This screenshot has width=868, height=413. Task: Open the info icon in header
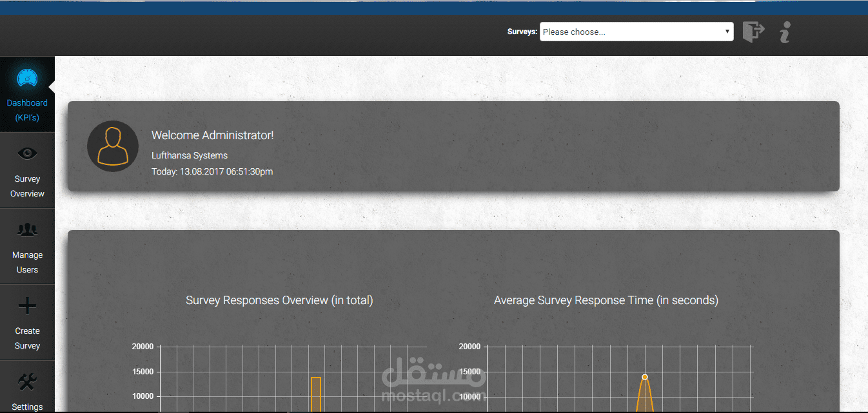(x=785, y=32)
